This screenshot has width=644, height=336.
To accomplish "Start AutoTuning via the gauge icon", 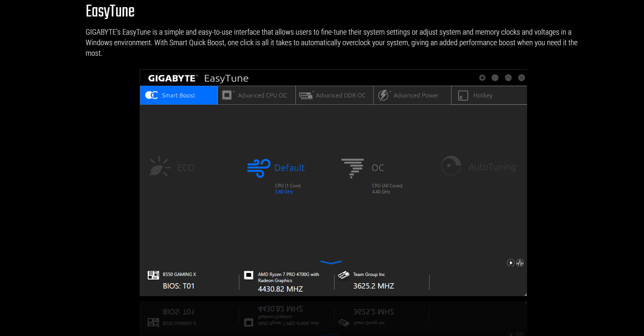I will pyautogui.click(x=451, y=166).
